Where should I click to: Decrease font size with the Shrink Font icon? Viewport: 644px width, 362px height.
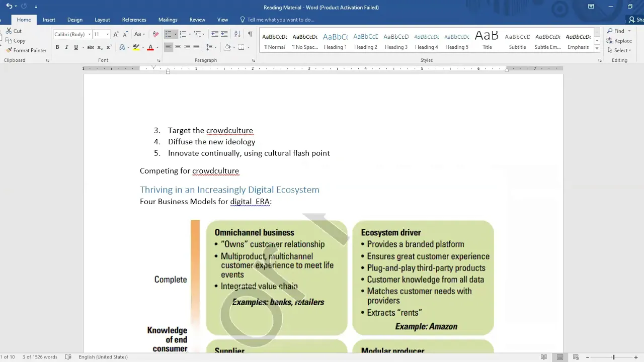pos(124,34)
